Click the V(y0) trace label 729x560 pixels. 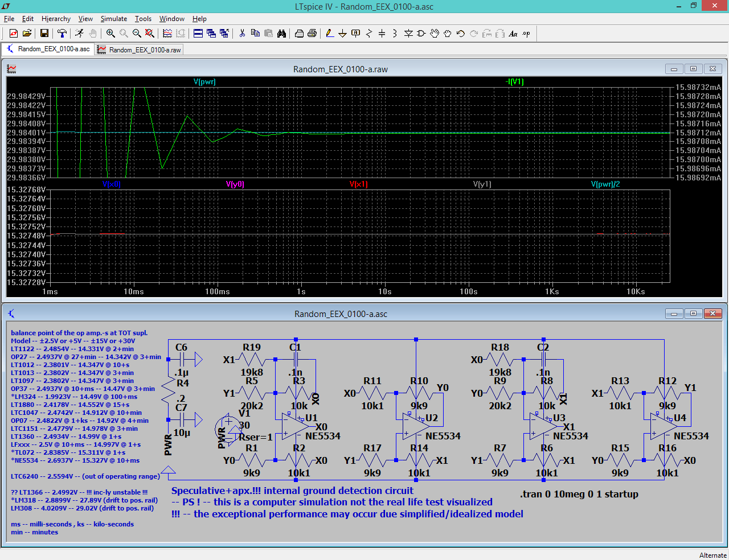pos(235,184)
